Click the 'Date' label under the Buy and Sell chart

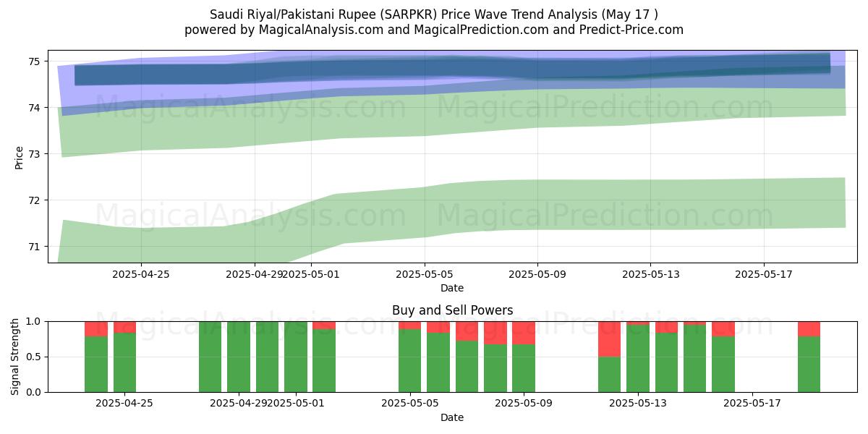[452, 417]
